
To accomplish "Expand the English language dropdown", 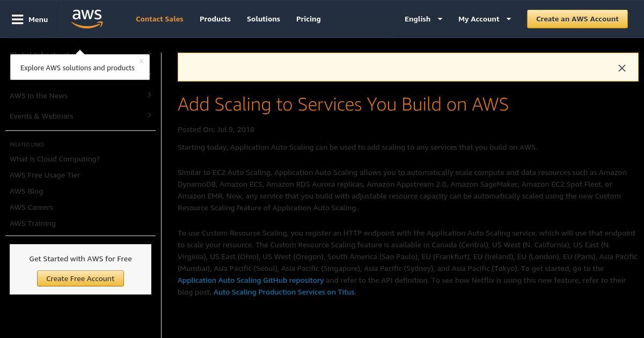I will 423,19.
